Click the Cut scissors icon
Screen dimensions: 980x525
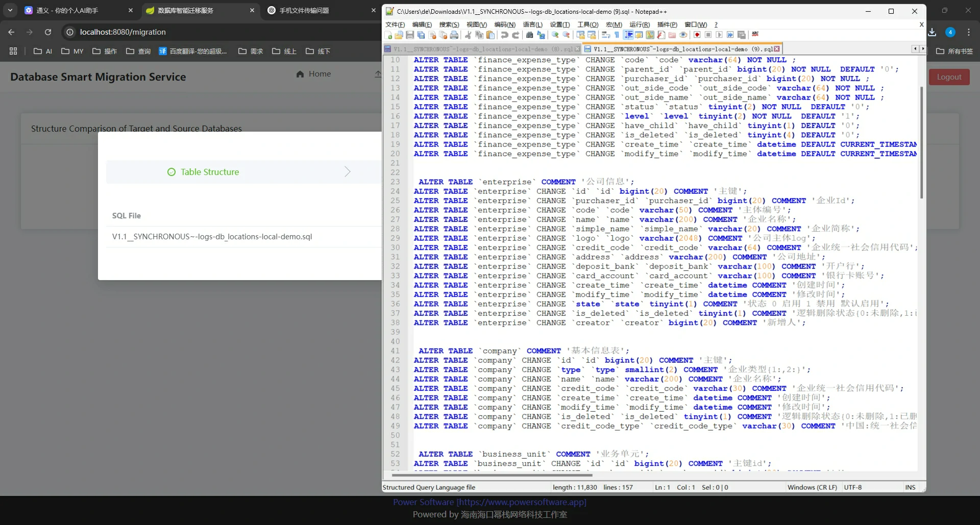pyautogui.click(x=468, y=35)
